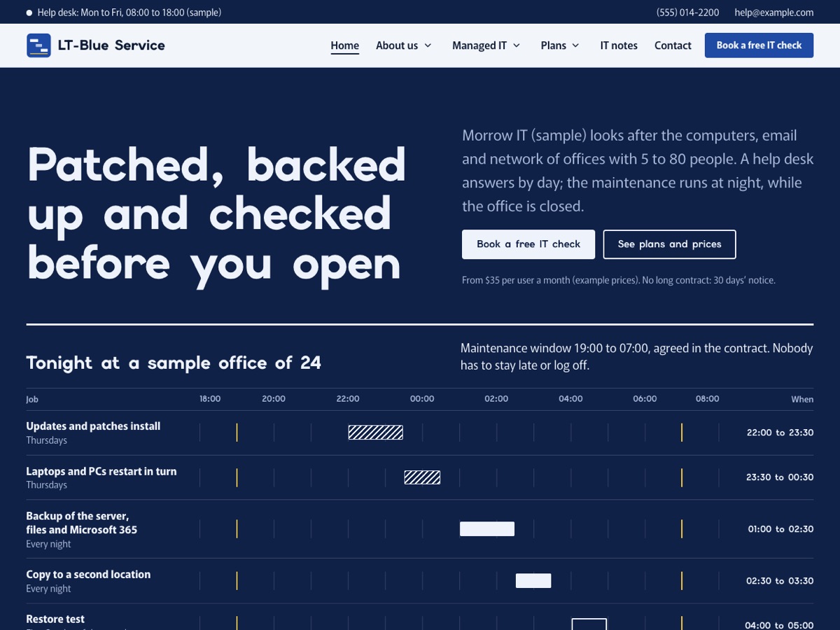Viewport: 840px width, 630px height.
Task: Click the 02:30 to 03:30 time text
Action: [780, 581]
